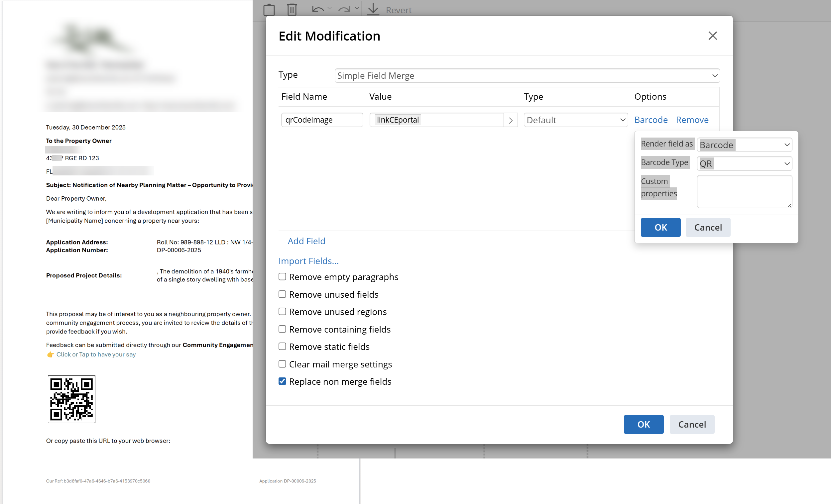This screenshot has width=831, height=504.
Task: Enable Remove empty paragraphs checkbox
Action: 282,277
